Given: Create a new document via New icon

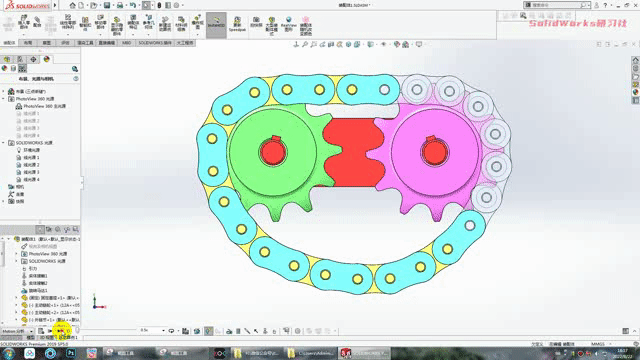Looking at the screenshot, I should pos(81,5).
